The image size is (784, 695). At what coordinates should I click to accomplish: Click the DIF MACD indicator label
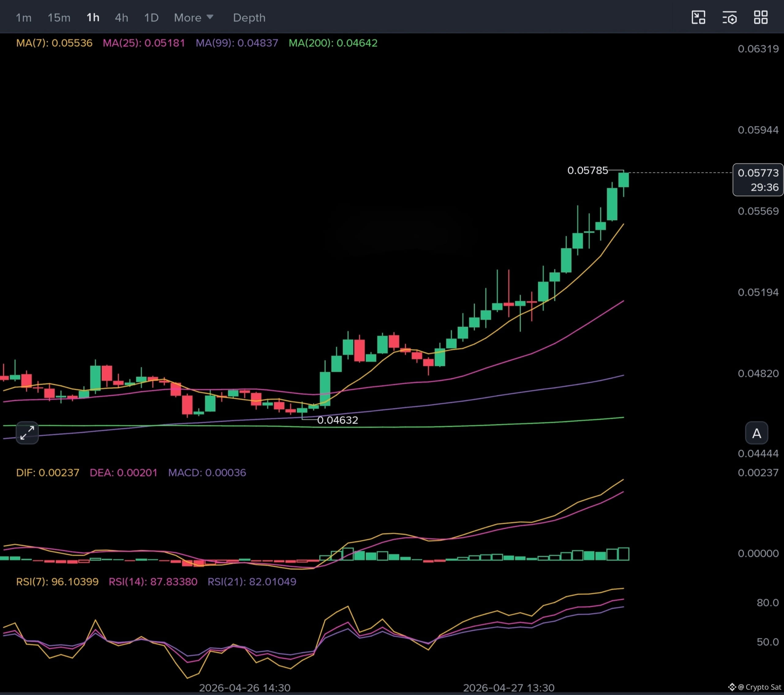47,473
